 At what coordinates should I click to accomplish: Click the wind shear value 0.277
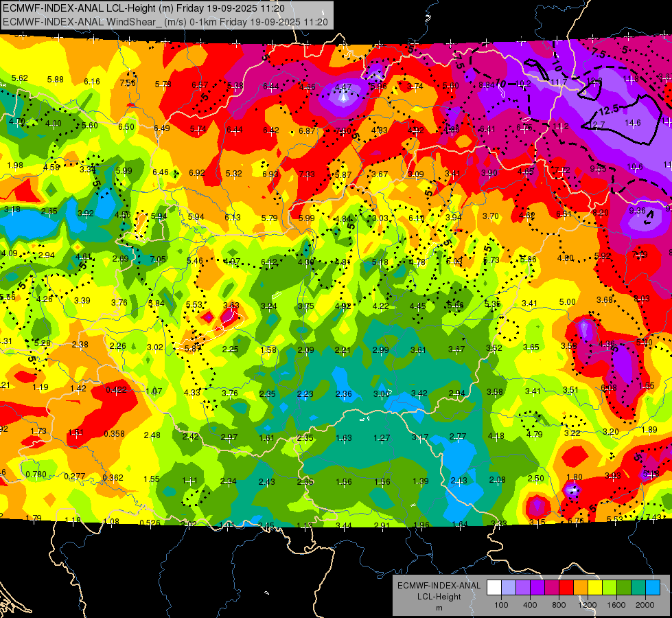75,477
